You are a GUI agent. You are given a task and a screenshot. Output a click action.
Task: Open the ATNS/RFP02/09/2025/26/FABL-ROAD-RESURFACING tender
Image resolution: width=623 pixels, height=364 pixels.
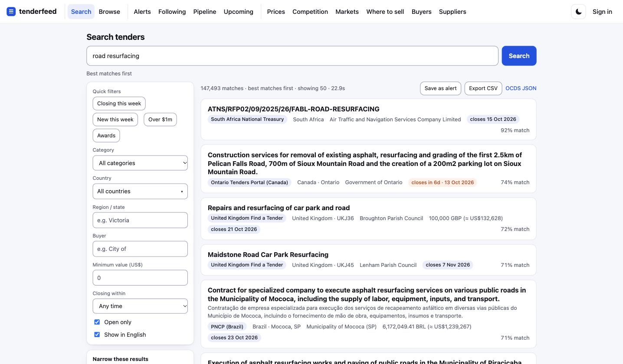[x=293, y=109]
